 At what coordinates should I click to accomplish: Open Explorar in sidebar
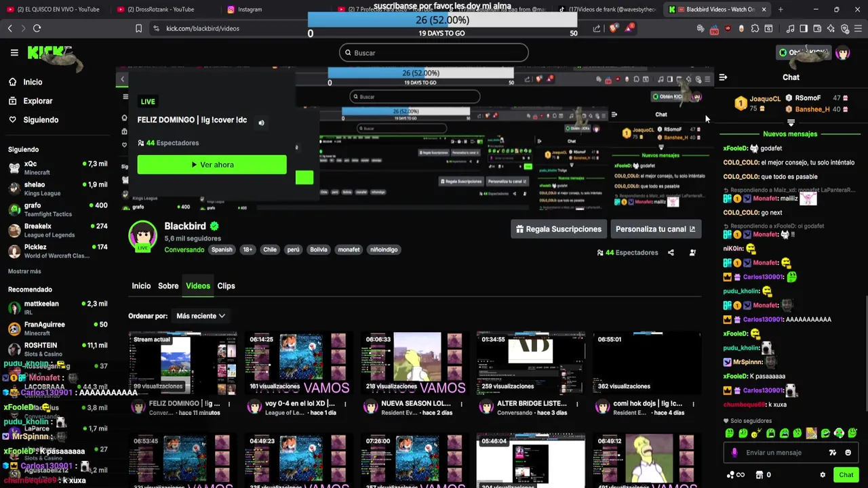pyautogui.click(x=31, y=101)
